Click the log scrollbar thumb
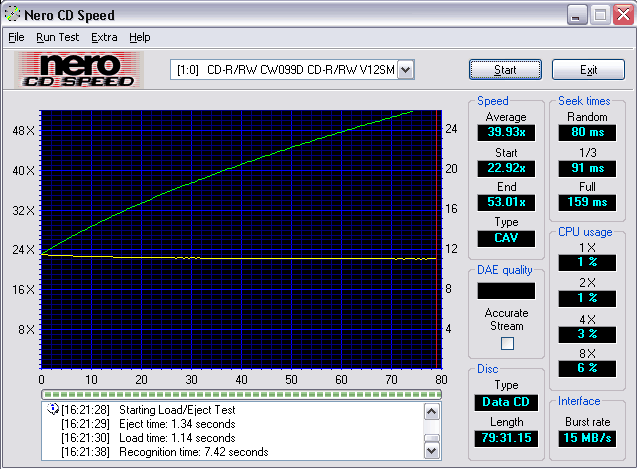The height and width of the screenshot is (469, 637). [x=431, y=438]
